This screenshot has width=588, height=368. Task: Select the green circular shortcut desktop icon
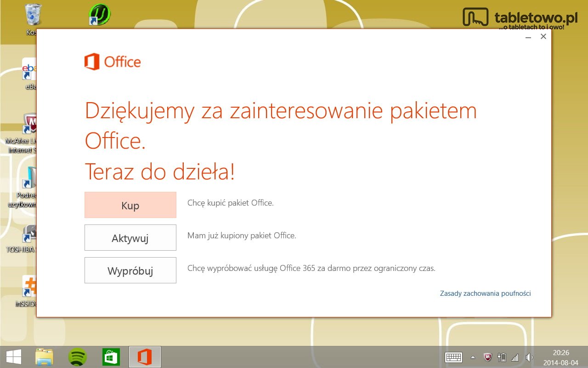point(100,14)
